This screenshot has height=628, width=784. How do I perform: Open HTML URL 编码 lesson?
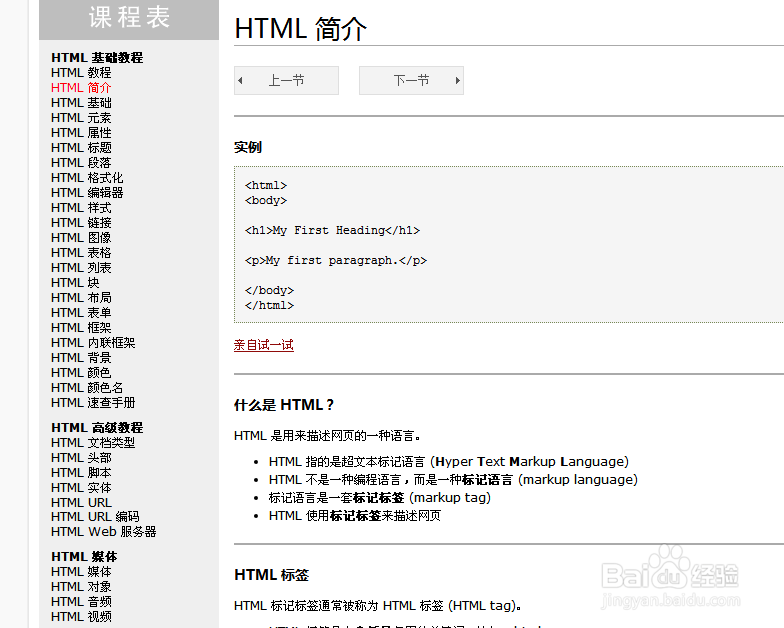pyautogui.click(x=95, y=517)
